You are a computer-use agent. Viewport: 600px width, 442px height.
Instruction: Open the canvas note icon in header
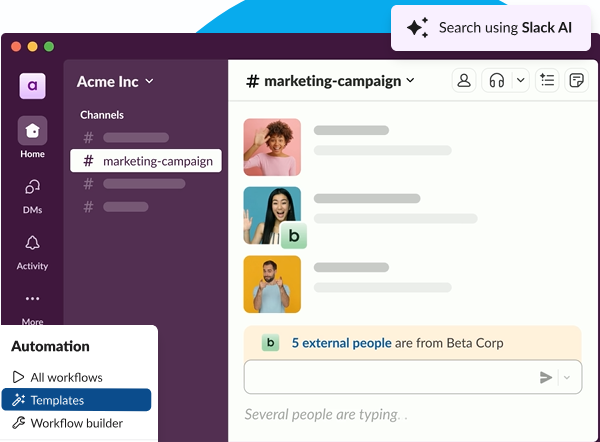(576, 80)
